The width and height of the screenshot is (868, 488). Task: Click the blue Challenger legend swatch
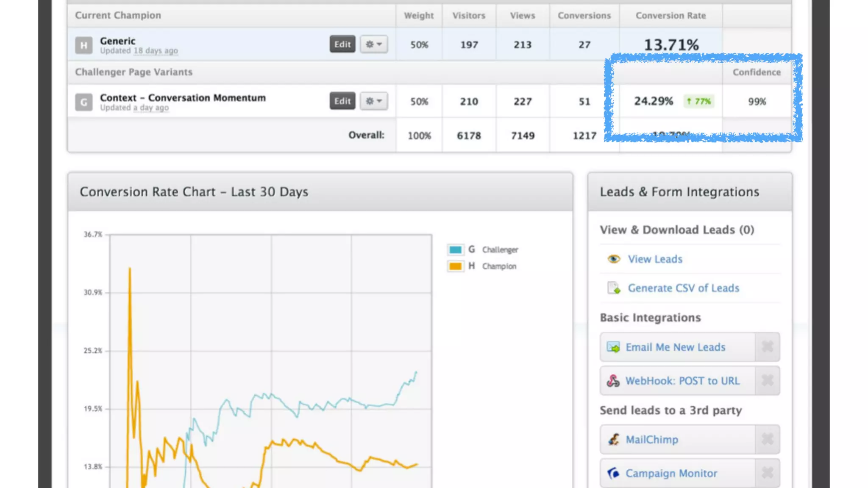click(455, 250)
